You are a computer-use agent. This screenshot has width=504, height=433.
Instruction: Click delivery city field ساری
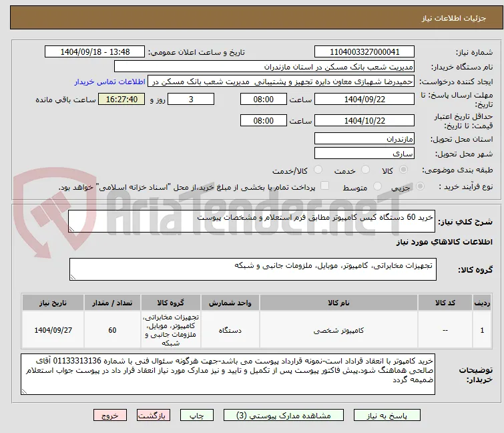pyautogui.click(x=364, y=154)
